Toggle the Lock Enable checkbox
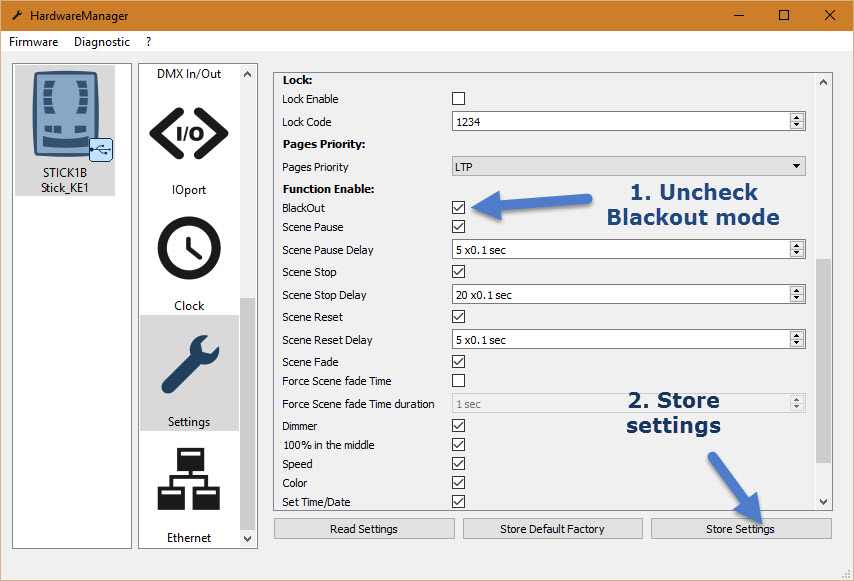 click(x=459, y=99)
